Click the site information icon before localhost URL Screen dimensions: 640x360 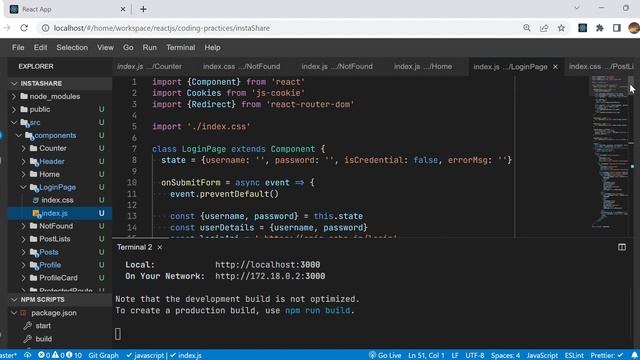click(x=45, y=28)
